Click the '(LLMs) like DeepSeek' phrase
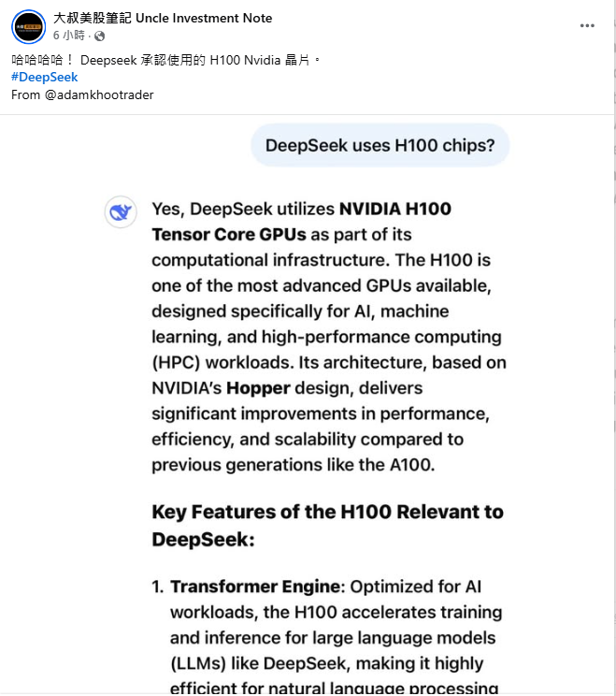 (260, 663)
